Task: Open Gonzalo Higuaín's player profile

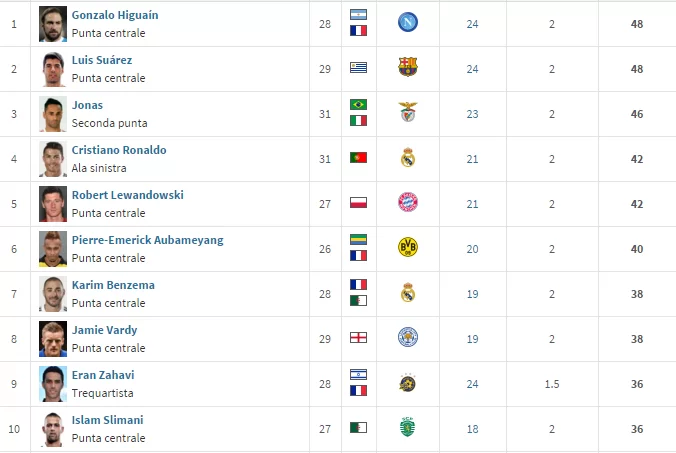Action: (115, 16)
